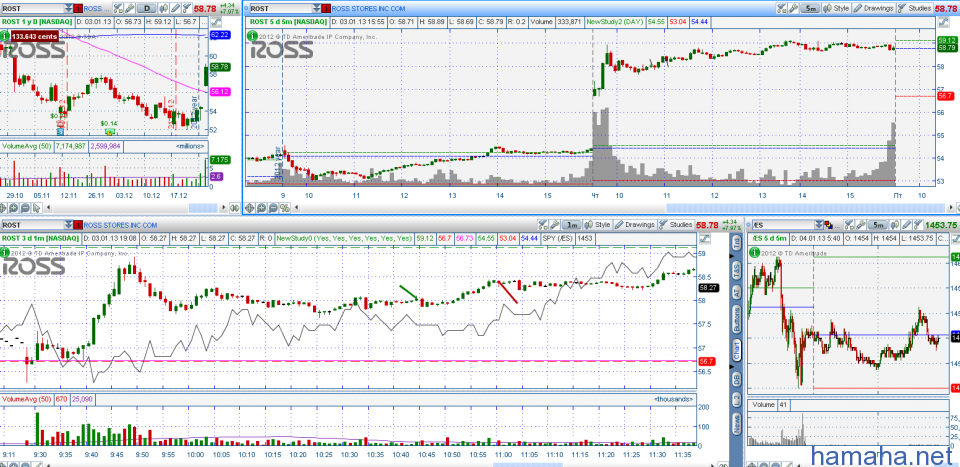Screen dimensions: 960x467
Task: Click VolumeAvg (50) label in daily chart
Action: 27,147
